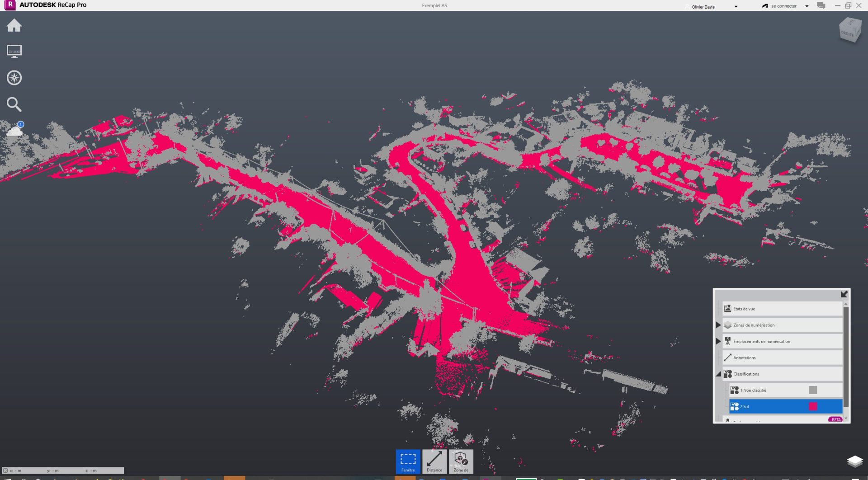
Task: Open the feedback bubble icon in title bar
Action: tap(820, 6)
